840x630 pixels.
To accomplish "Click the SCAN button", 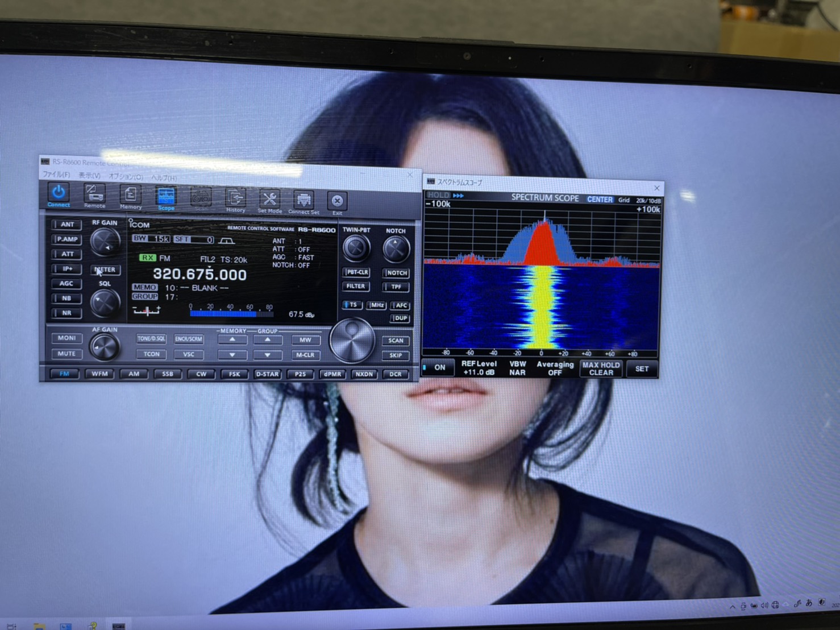I will (x=396, y=341).
